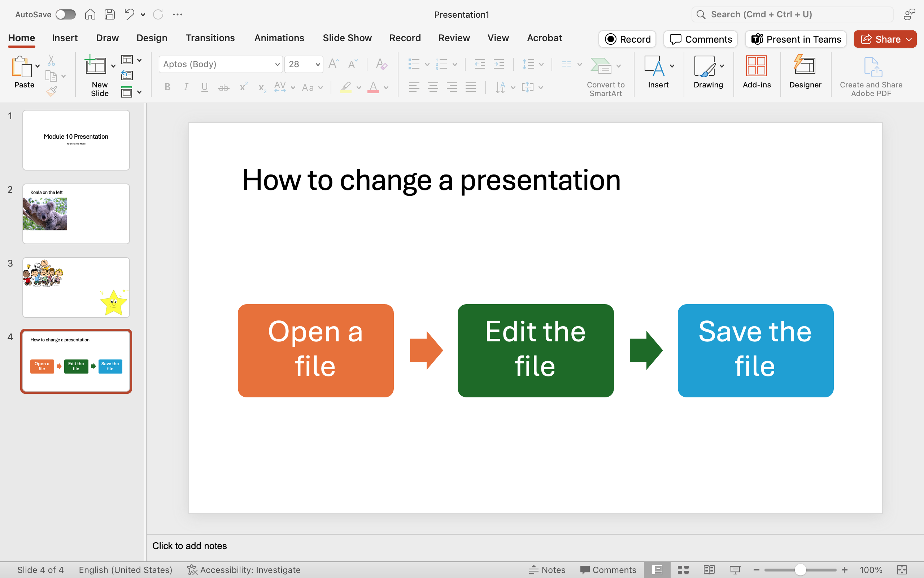Toggle the Notes pane in status bar
Screen dimensions: 924x578
[x=547, y=570]
